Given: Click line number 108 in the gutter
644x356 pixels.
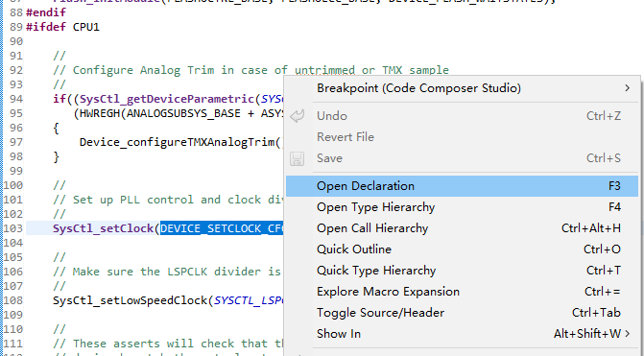Looking at the screenshot, I should coord(12,300).
